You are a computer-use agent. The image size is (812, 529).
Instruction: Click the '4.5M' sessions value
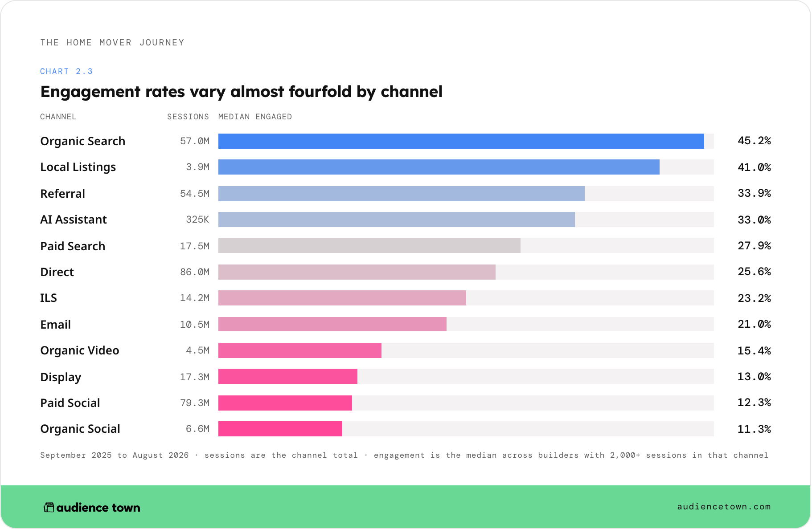pos(197,350)
